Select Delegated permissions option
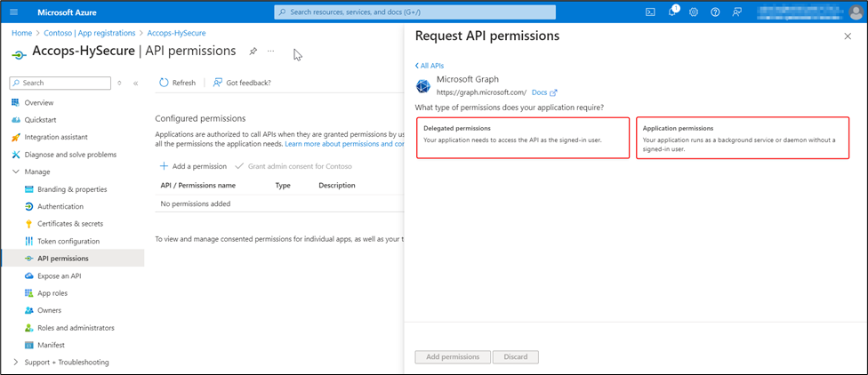Screen dimensions: 868x375 [522, 139]
